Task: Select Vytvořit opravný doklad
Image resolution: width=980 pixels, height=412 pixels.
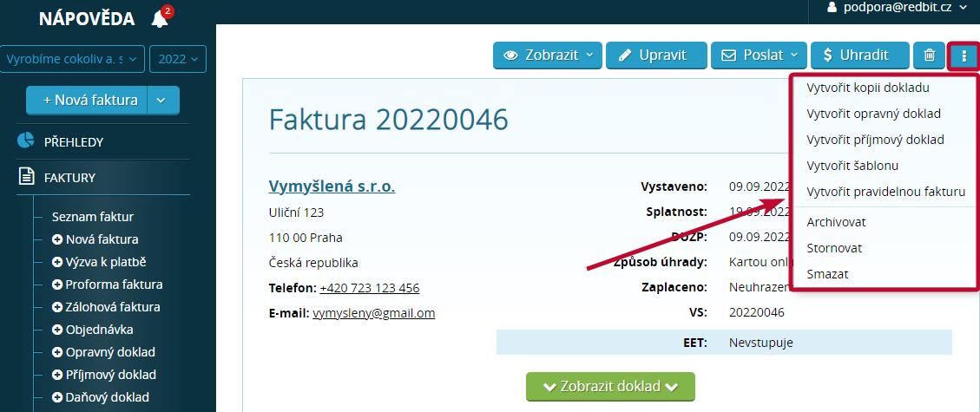Action: point(874,114)
